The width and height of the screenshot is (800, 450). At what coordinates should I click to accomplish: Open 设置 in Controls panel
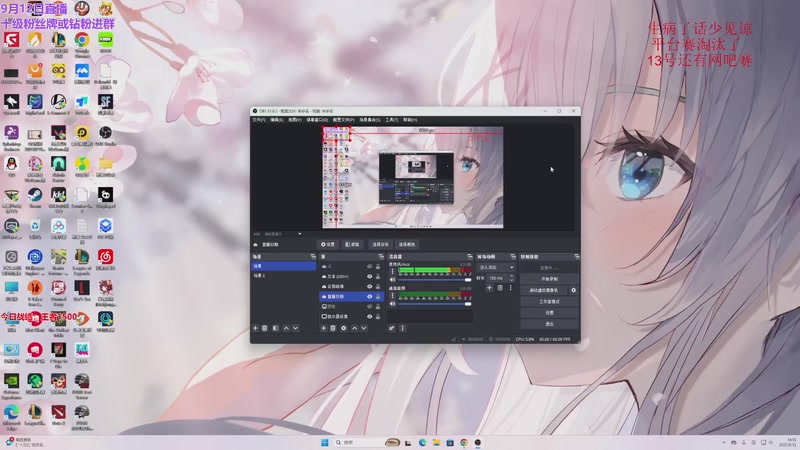coord(549,313)
